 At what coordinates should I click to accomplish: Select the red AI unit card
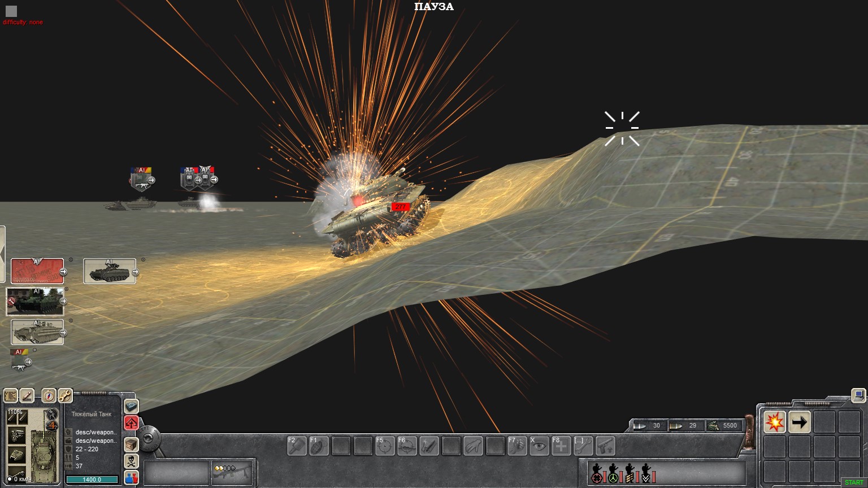click(x=37, y=271)
